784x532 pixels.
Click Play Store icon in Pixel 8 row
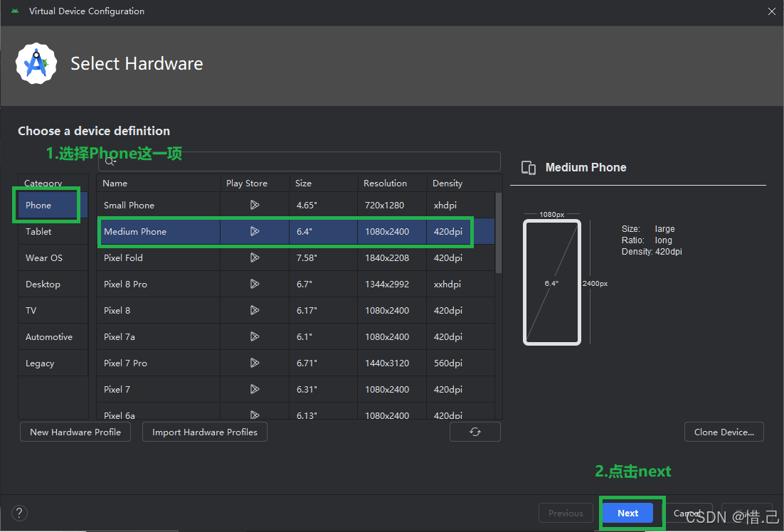(x=255, y=310)
